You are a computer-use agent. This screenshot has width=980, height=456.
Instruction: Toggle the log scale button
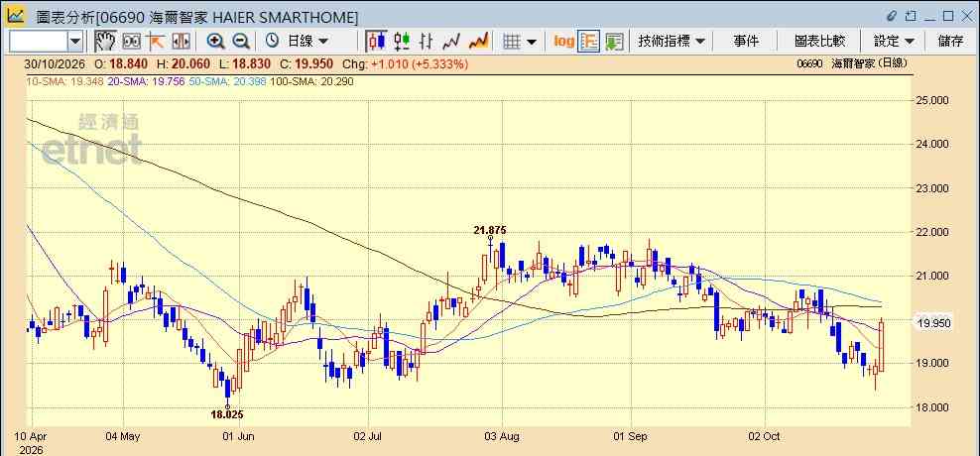point(563,42)
